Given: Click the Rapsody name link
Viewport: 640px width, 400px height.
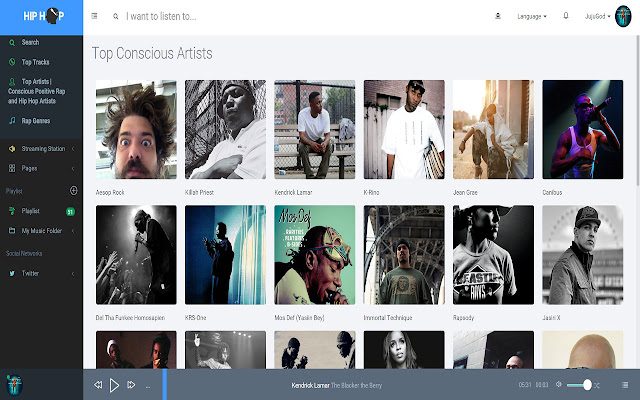Looking at the screenshot, I should [x=463, y=318].
